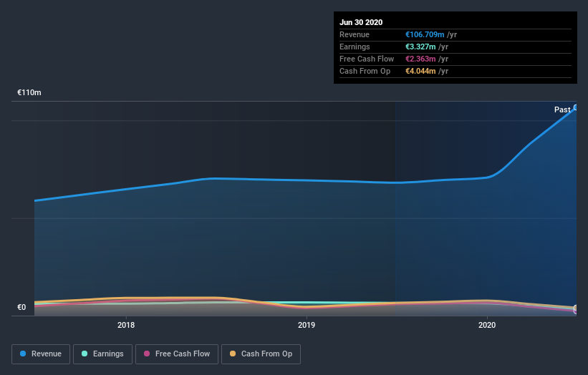Screen dimensions: 588x375
Task: Click the 2020 x-axis label
Action: coord(487,325)
